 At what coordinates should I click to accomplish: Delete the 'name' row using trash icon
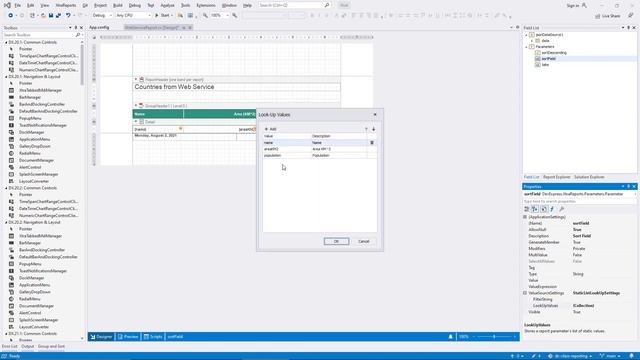pos(372,142)
